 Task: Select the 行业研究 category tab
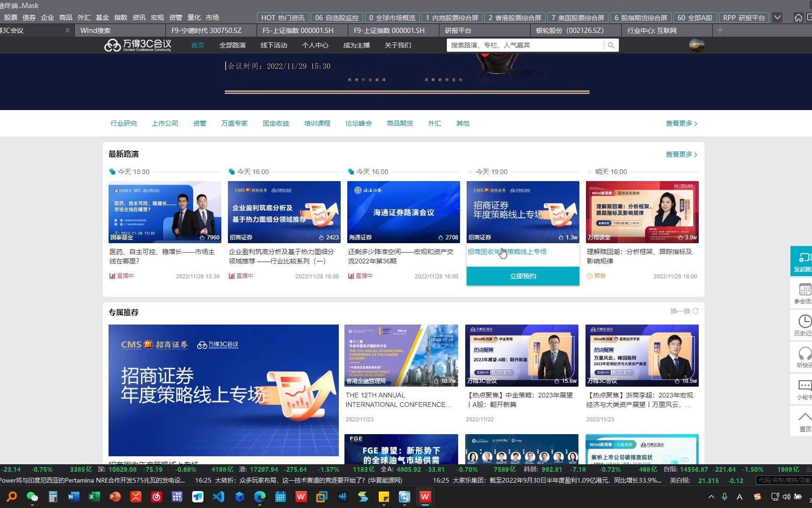[124, 123]
